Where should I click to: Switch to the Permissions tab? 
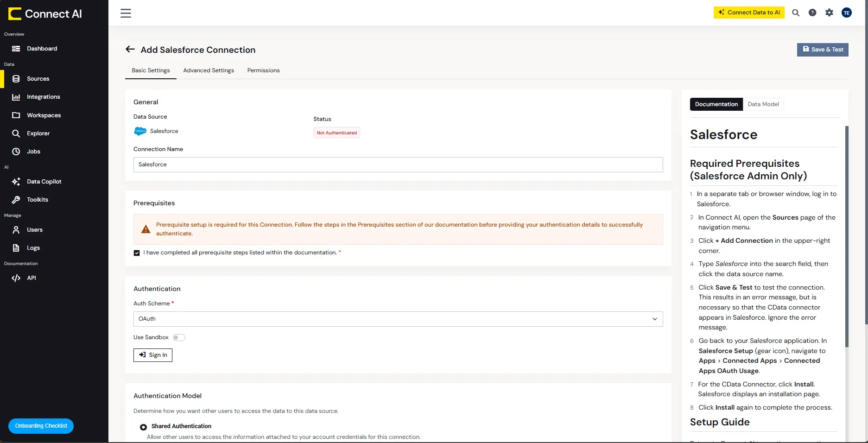coord(263,70)
